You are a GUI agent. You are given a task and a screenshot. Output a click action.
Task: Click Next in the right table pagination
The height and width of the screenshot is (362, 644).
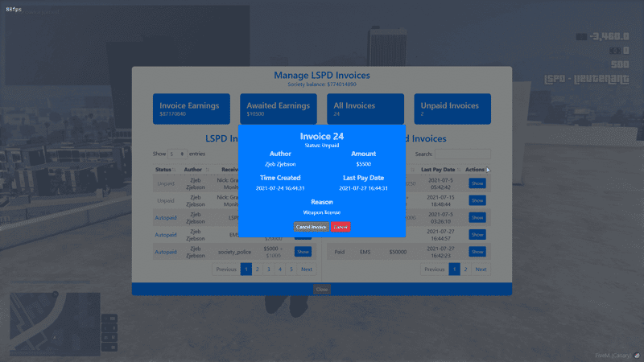481,269
